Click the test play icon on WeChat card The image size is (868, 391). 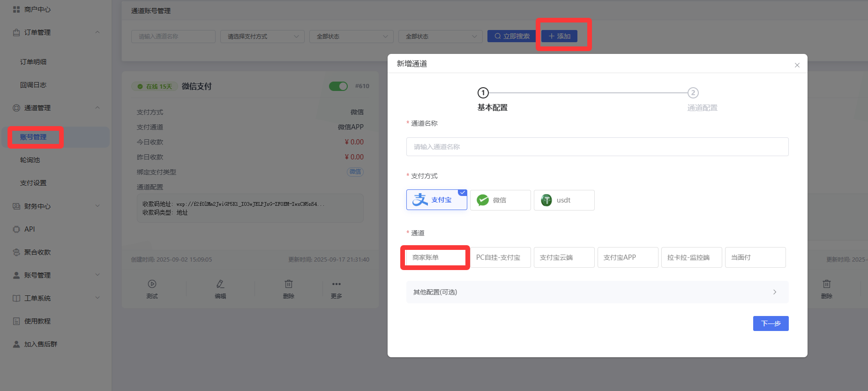(152, 284)
